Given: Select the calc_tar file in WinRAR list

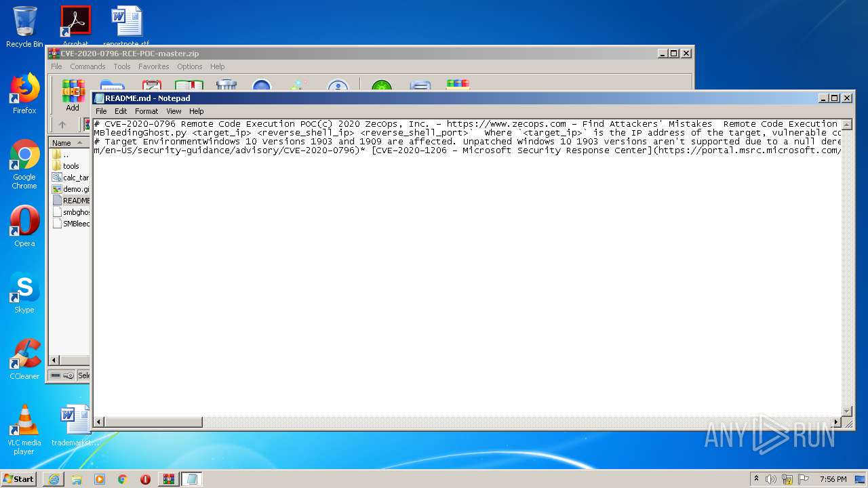Looking at the screenshot, I should tap(71, 178).
